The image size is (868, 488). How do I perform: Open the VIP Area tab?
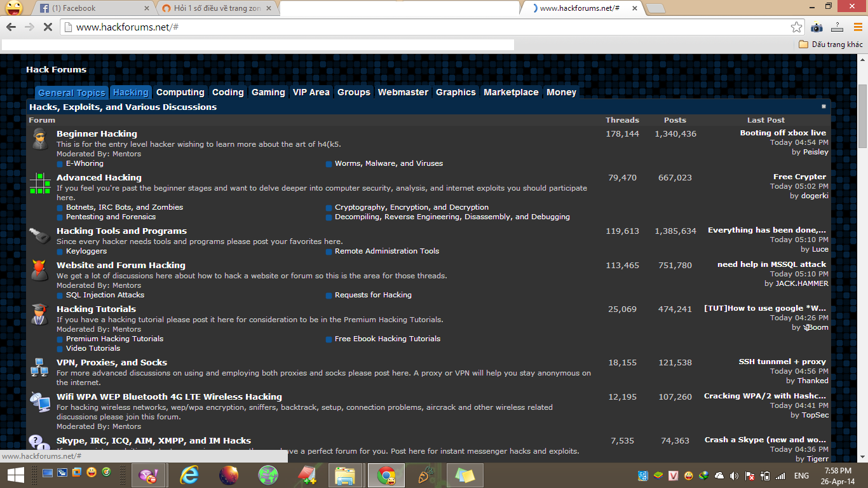[x=311, y=92]
